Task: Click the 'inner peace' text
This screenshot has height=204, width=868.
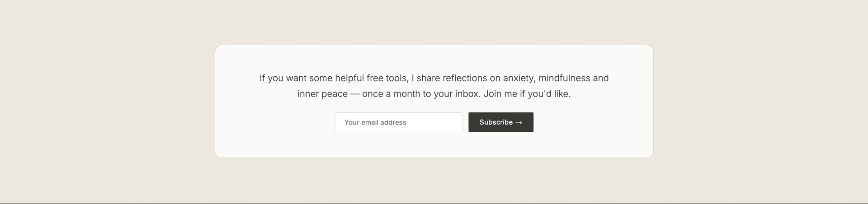Action: pyautogui.click(x=322, y=94)
